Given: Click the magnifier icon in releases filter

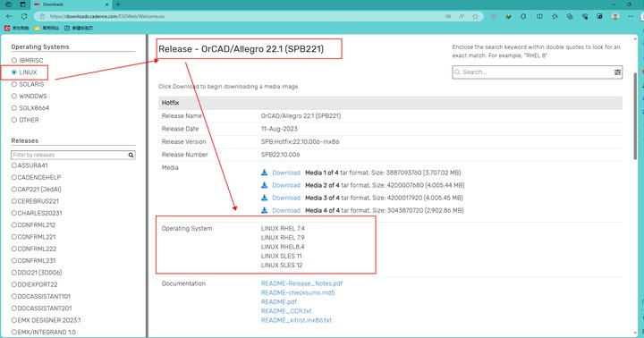Looking at the screenshot, I should coord(131,156).
